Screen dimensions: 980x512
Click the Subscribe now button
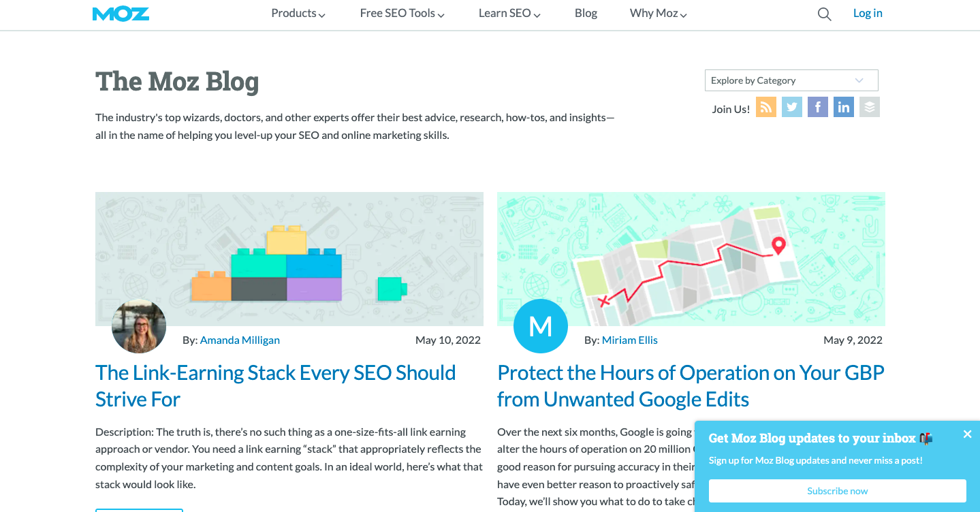[x=838, y=491]
